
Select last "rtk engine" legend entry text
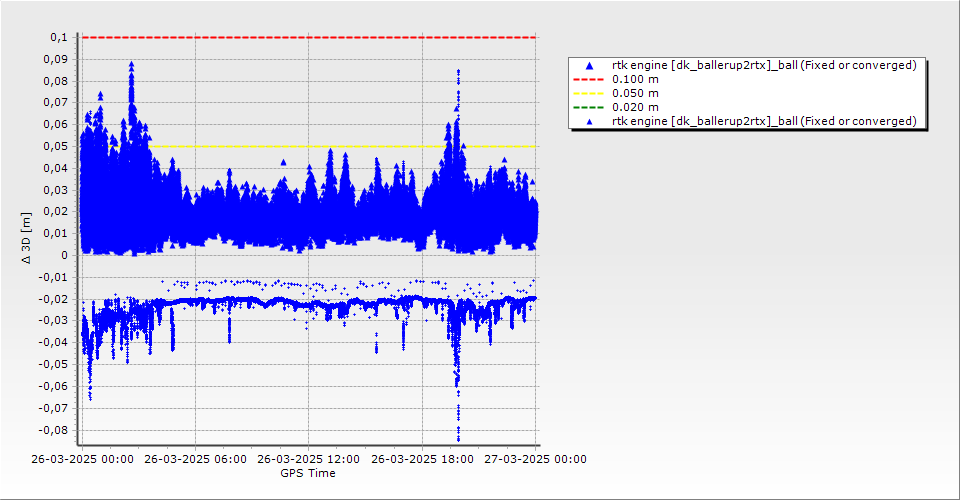[764, 121]
